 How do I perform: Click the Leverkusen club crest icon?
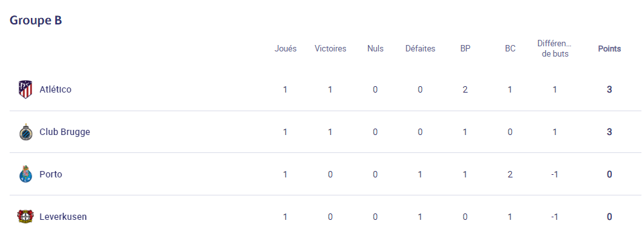pyautogui.click(x=26, y=216)
